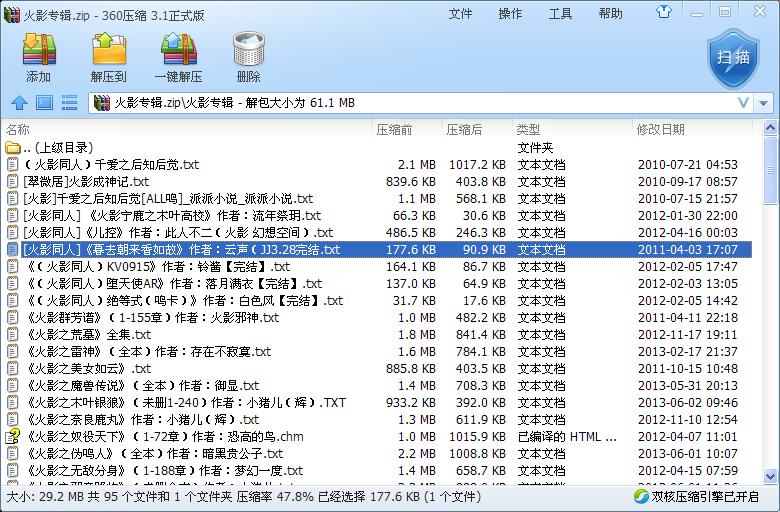This screenshot has width=780, height=512.
Task: Click the 删除 (Delete) trash icon
Action: point(248,56)
